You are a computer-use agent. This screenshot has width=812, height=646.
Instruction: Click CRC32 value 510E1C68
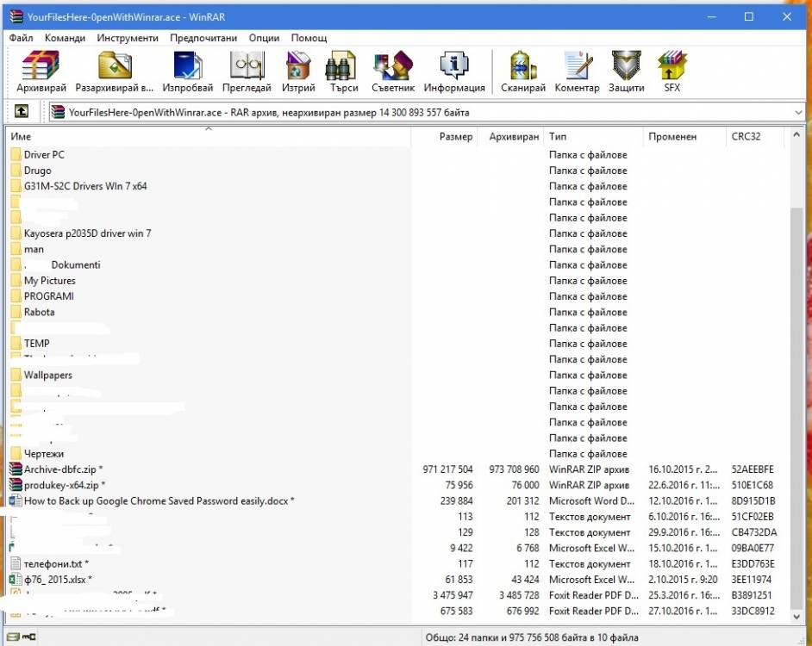[752, 484]
